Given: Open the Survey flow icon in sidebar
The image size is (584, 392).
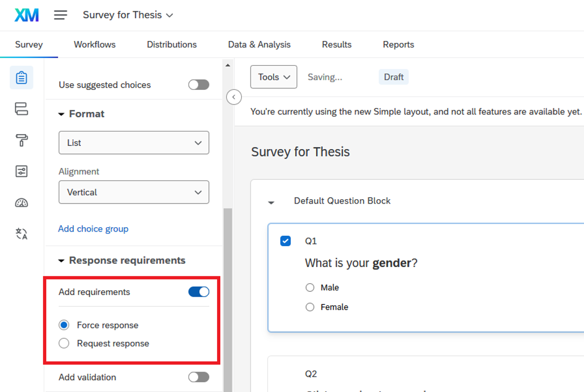Looking at the screenshot, I should [x=22, y=109].
